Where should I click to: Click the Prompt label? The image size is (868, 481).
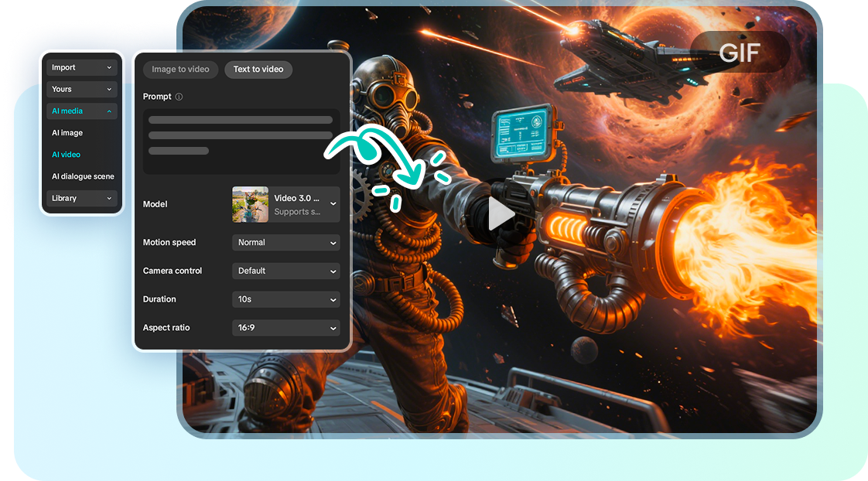tap(157, 97)
